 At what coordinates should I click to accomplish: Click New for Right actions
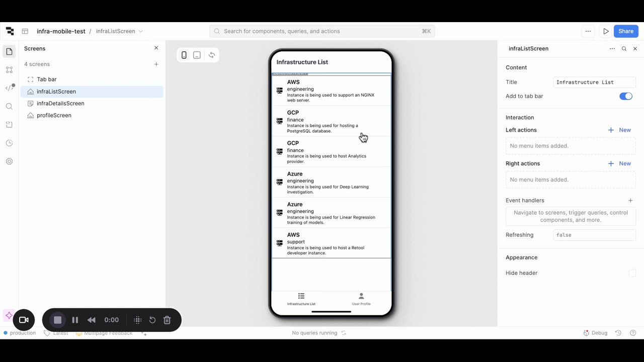coord(619,164)
